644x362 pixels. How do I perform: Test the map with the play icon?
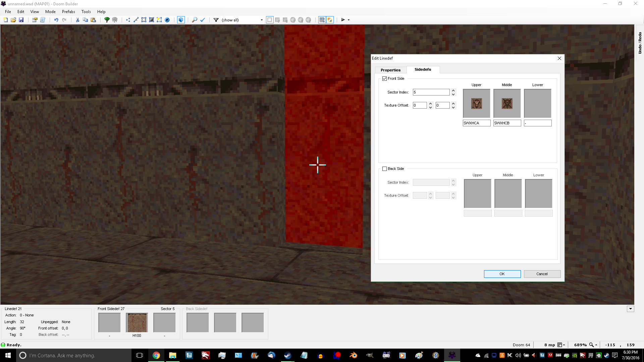pos(343,20)
